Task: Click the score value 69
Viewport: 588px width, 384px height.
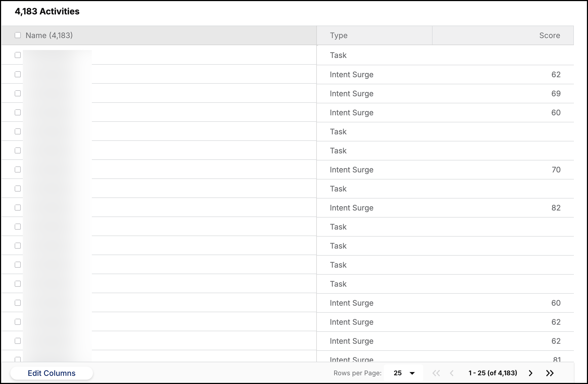Action: point(556,94)
